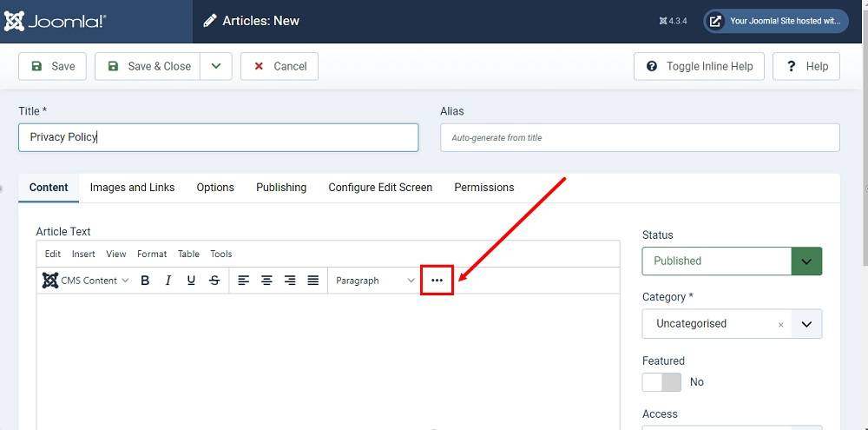Click in the Title field with Privacy Policy
Screen dimensions: 868x430
[x=219, y=137]
